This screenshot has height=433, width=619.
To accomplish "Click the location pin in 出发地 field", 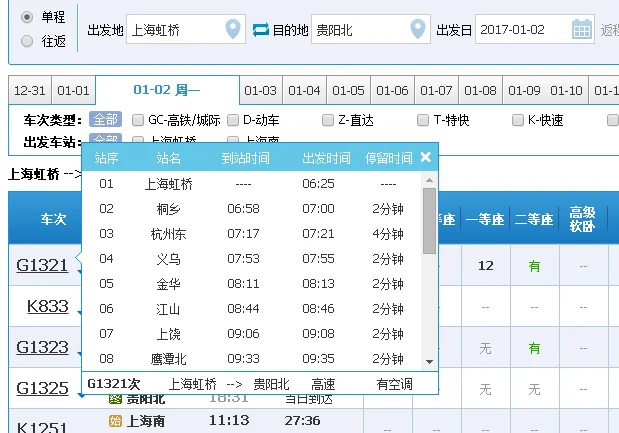I will tap(233, 29).
